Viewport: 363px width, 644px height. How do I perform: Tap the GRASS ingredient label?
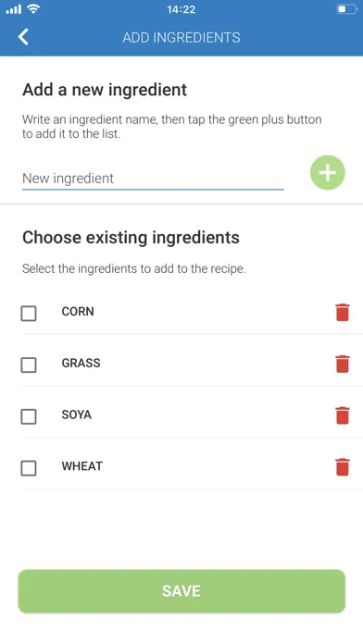click(81, 363)
